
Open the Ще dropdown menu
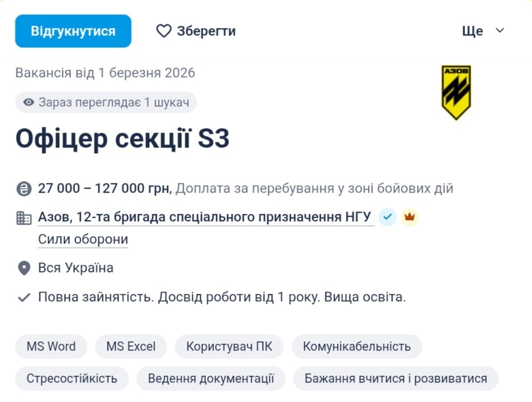482,31
